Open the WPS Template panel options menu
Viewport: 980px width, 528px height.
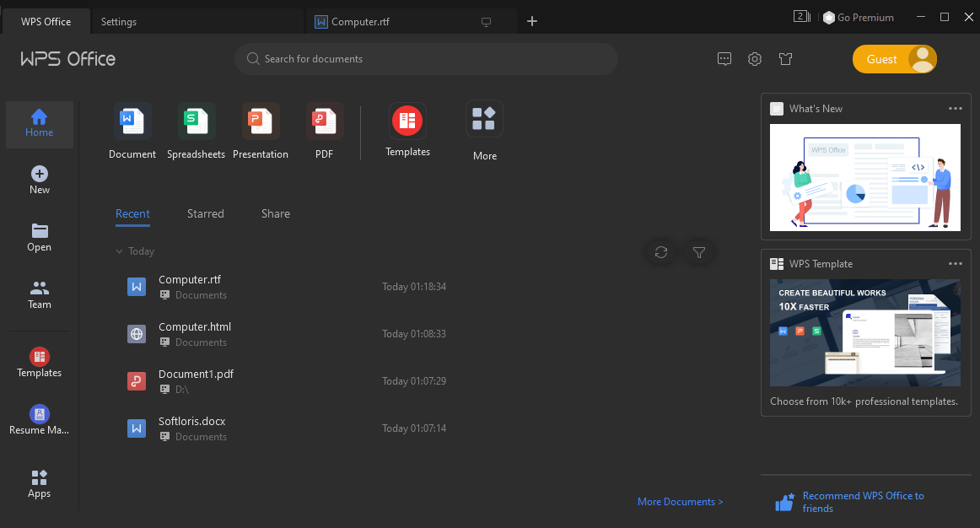(955, 264)
